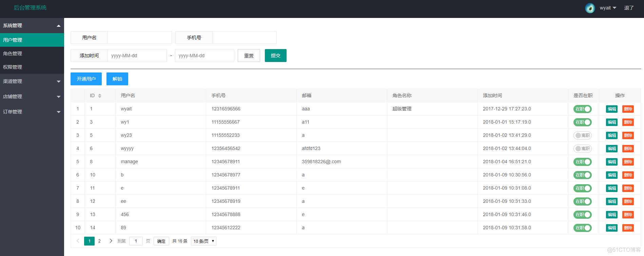Edit the user wyait row

pyautogui.click(x=611, y=109)
